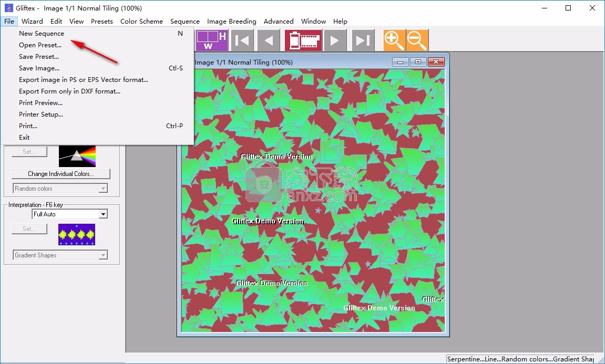Open the Advanced menu
This screenshot has width=605, height=364.
[x=279, y=21]
